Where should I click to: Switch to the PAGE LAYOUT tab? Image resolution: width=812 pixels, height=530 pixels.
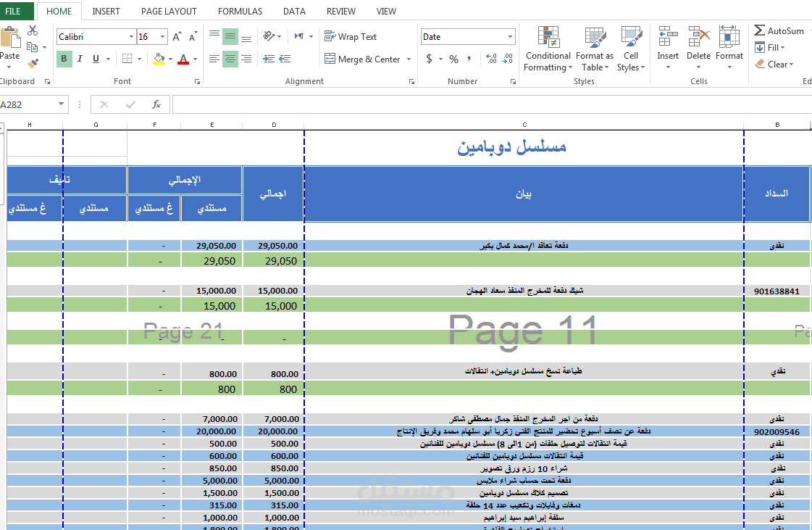click(x=169, y=12)
